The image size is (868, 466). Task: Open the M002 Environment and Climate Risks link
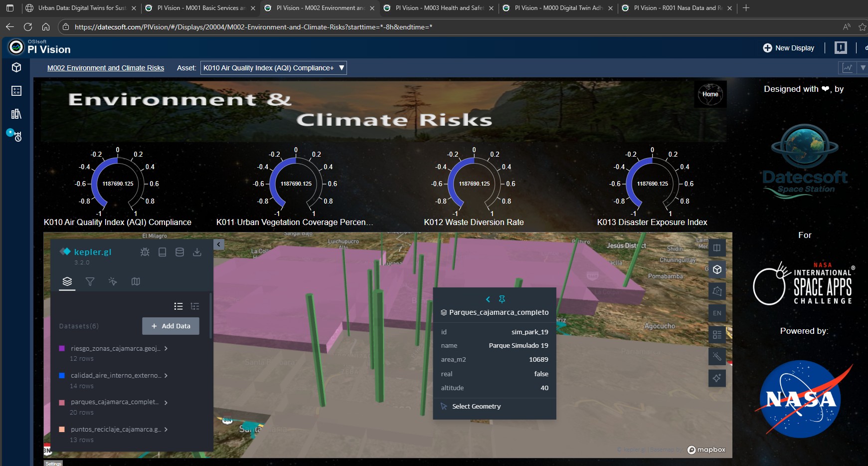coord(106,68)
